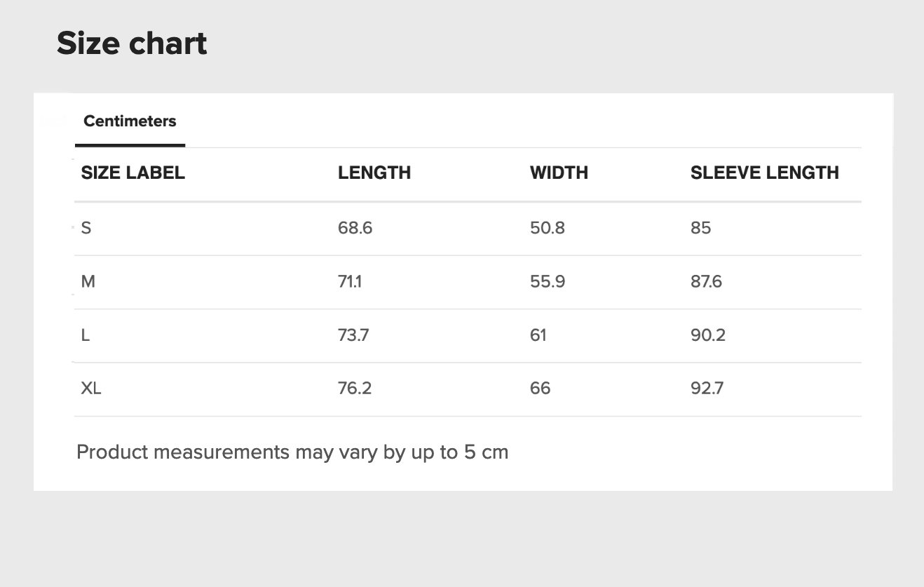Click the 68.6 length value
The width and height of the screenshot is (924, 587).
(355, 228)
